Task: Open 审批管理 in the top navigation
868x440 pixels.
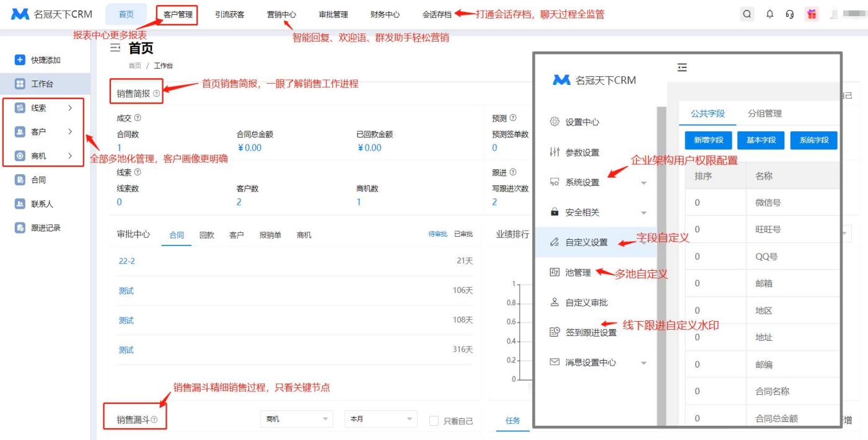Action: [x=333, y=14]
